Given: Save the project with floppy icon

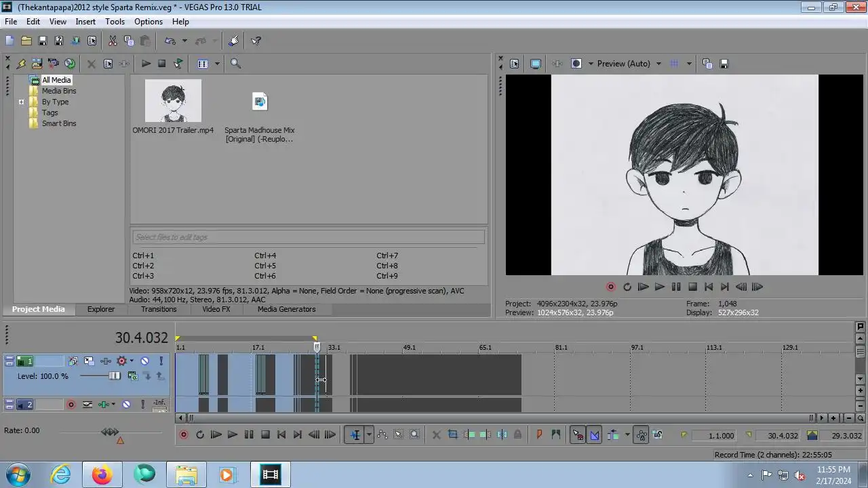Looking at the screenshot, I should coord(42,41).
